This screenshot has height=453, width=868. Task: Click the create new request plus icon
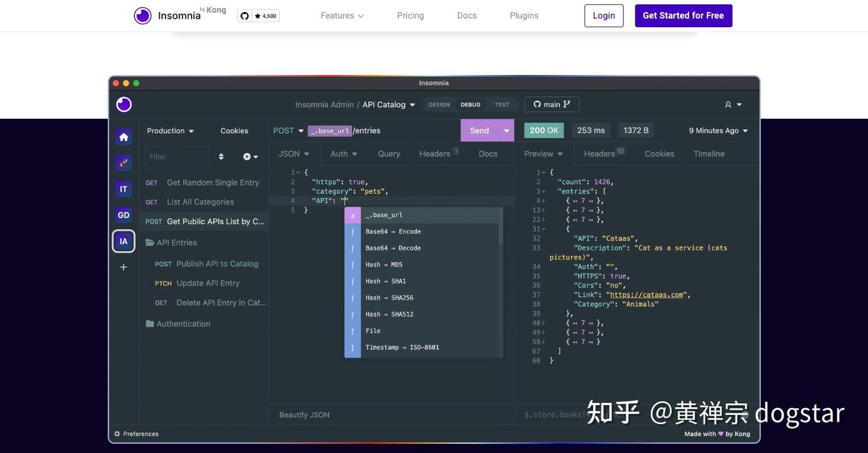250,156
